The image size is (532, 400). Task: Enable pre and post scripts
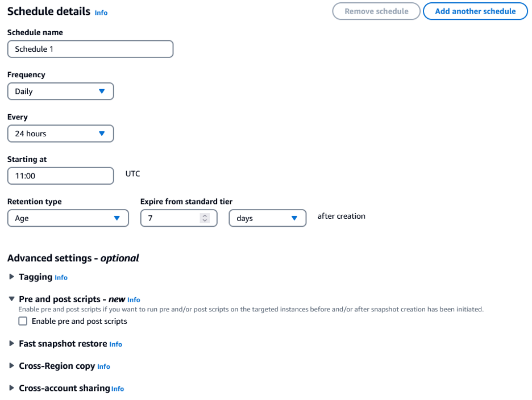click(23, 321)
